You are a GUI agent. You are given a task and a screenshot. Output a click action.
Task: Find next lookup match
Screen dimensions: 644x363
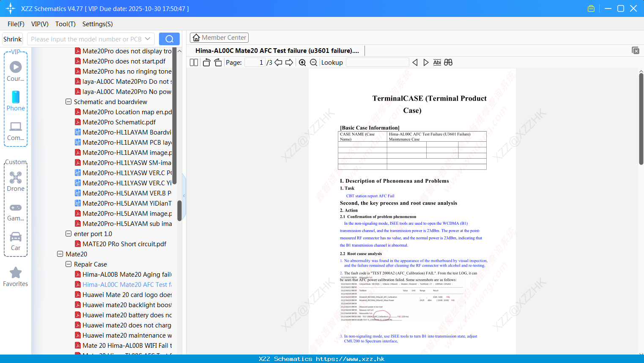pos(426,63)
